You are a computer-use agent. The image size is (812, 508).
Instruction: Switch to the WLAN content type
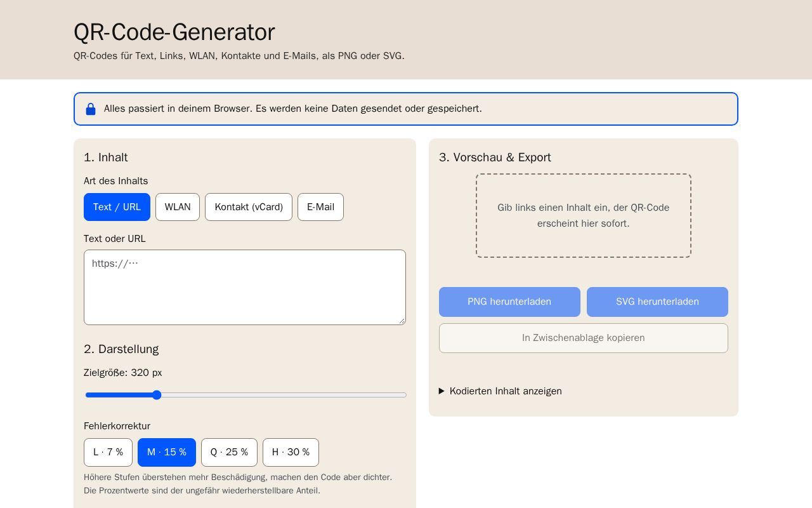point(178,207)
